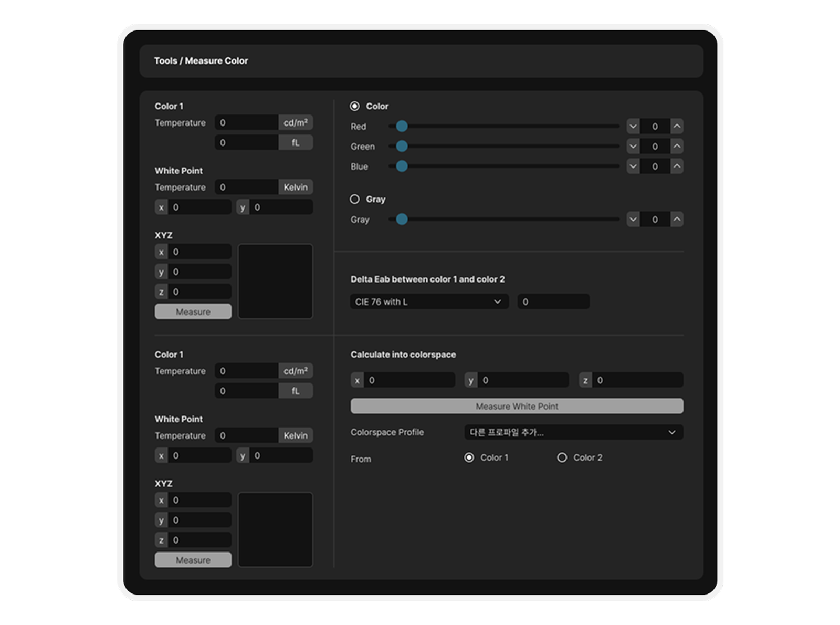This screenshot has width=840, height=625.
Task: Expand the 다른 프로파일 추가 profile selector
Action: pyautogui.click(x=572, y=432)
